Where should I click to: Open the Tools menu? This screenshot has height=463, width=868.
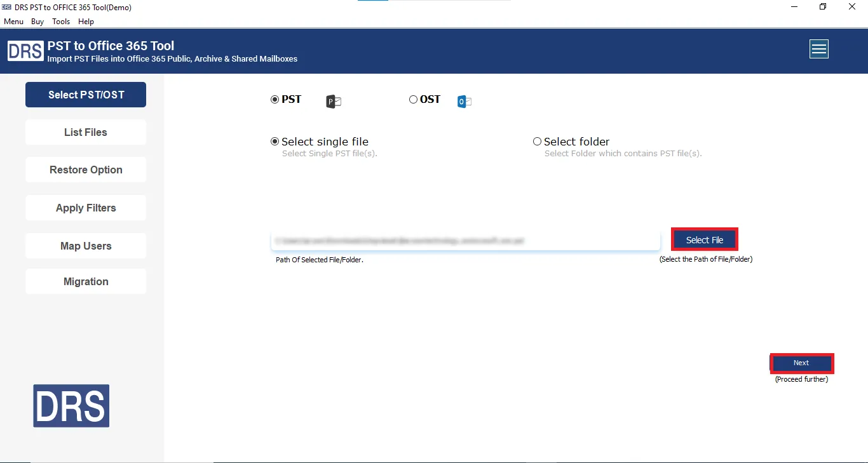click(x=61, y=22)
